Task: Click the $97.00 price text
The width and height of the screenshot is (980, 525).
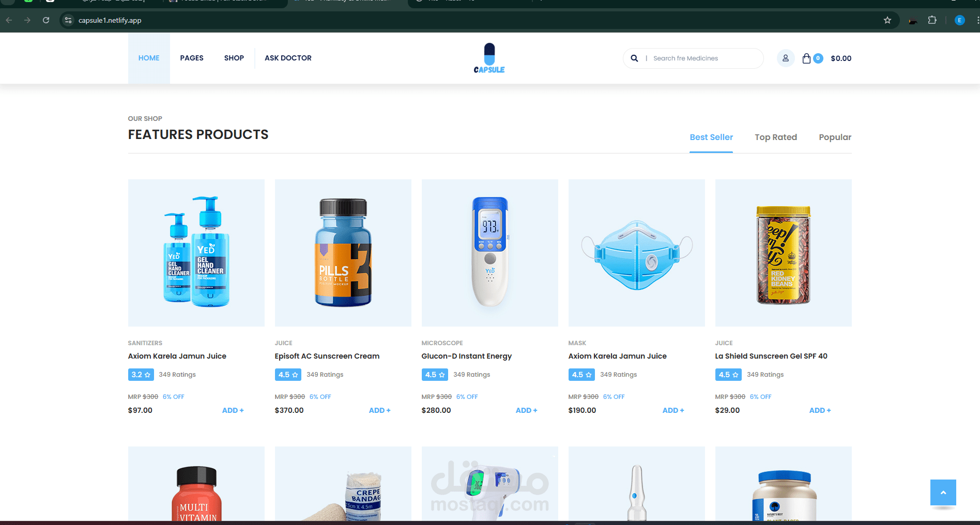Action: pyautogui.click(x=140, y=410)
